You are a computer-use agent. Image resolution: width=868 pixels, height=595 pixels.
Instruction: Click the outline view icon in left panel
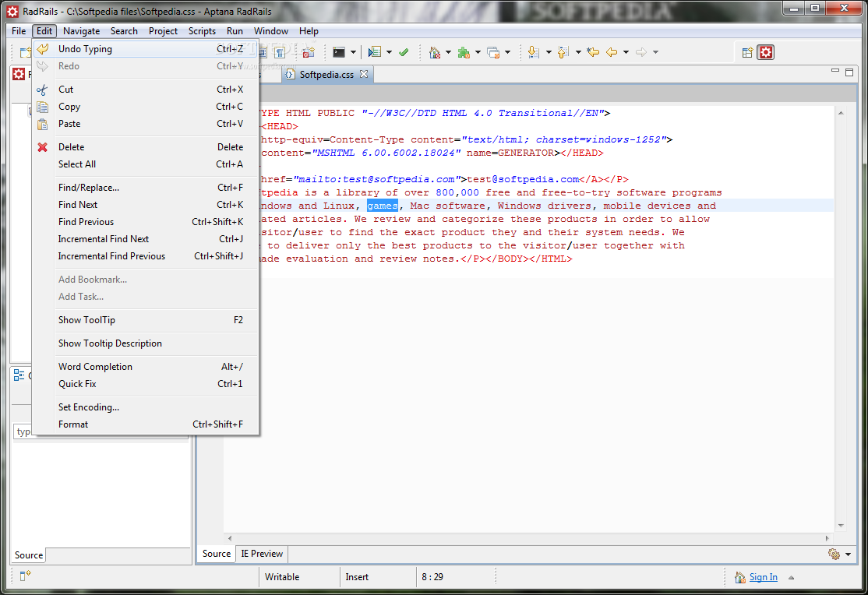point(19,375)
